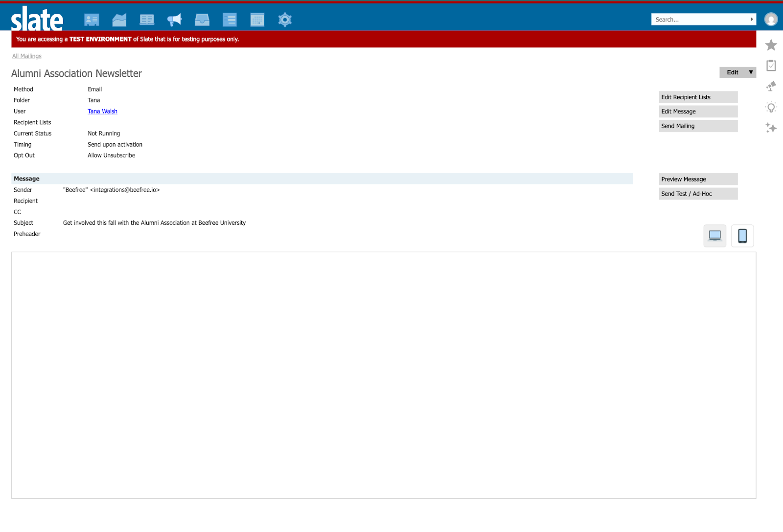Viewport: 783px width, 532px height.
Task: Click the Slate logo to go home
Action: [37, 19]
